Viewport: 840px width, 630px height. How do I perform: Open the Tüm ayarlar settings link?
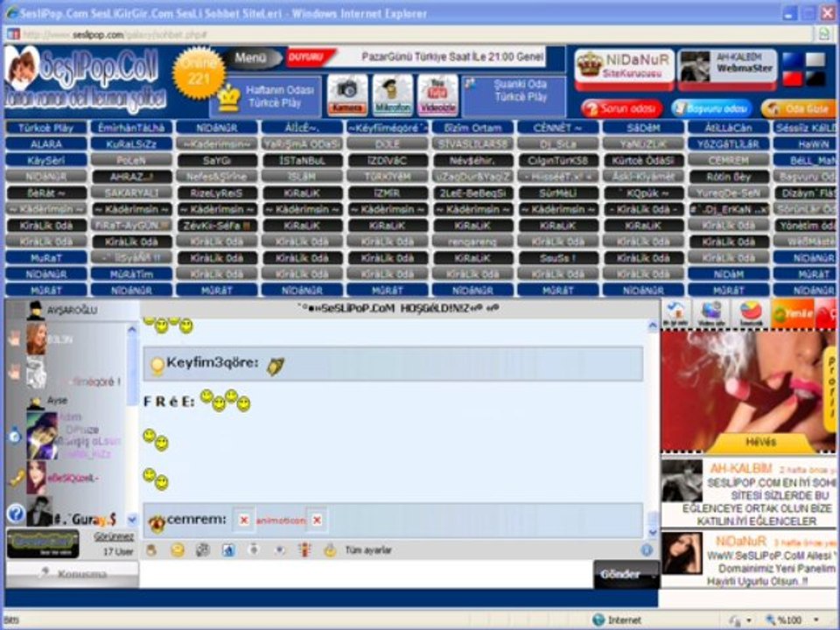[x=368, y=550]
